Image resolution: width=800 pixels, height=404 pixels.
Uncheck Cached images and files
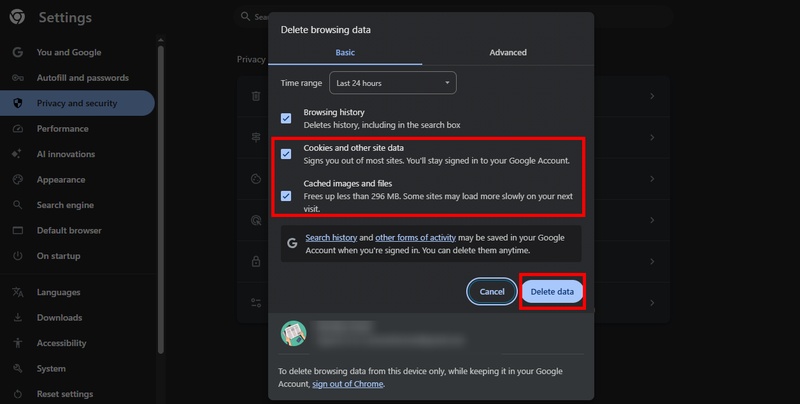[286, 196]
